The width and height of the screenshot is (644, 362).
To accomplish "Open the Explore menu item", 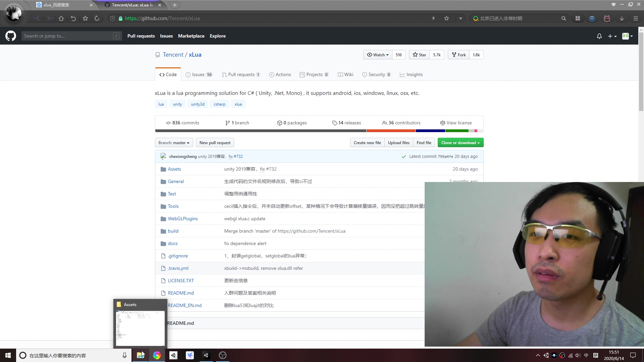I will (x=217, y=36).
